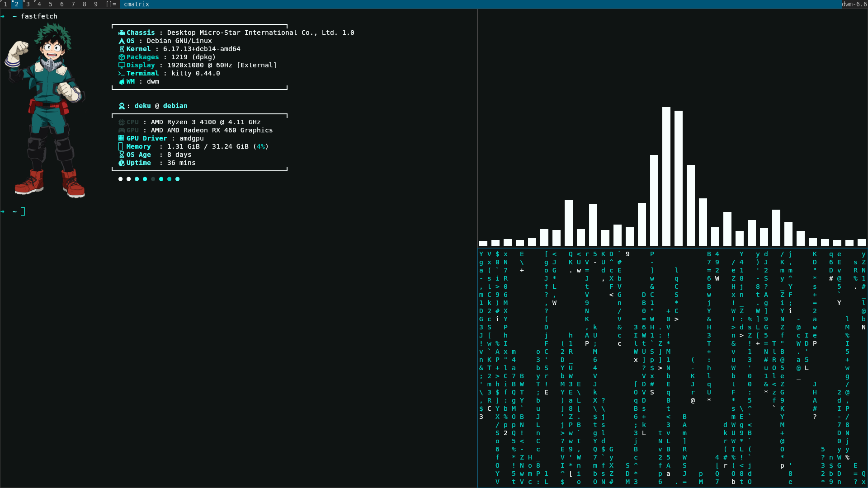Viewport: 868px width, 488px height.
Task: Click 'Debian GNU/Linux' text
Action: tap(179, 41)
